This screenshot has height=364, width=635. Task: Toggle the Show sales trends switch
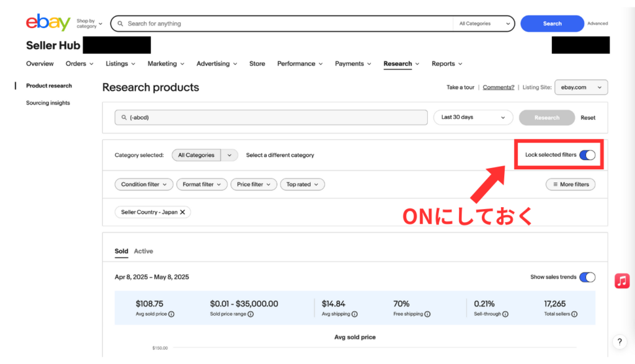pyautogui.click(x=587, y=277)
